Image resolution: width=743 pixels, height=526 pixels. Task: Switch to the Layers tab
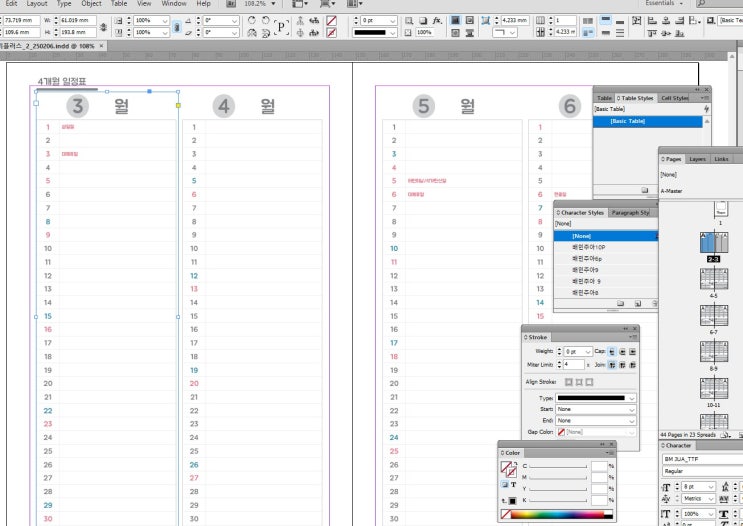click(697, 159)
